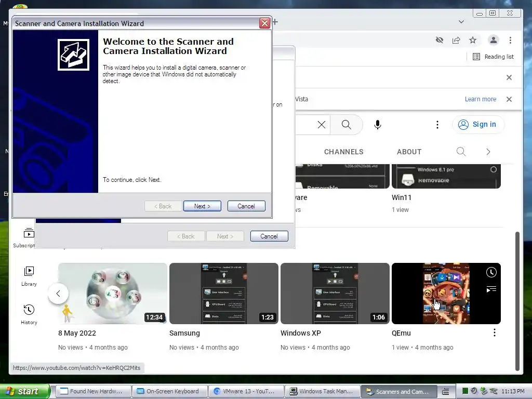Open the Win11 video thumbnail

[x=446, y=177]
